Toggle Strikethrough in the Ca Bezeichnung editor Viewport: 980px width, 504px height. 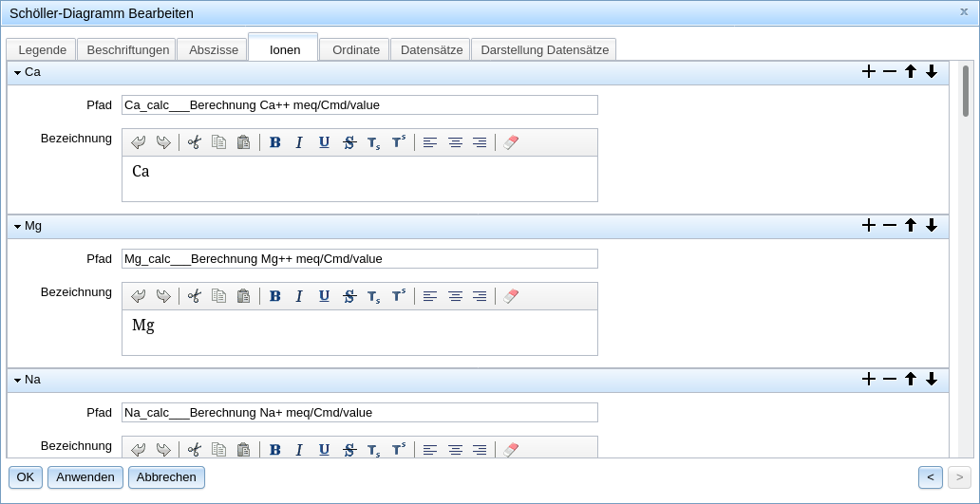pyautogui.click(x=349, y=142)
